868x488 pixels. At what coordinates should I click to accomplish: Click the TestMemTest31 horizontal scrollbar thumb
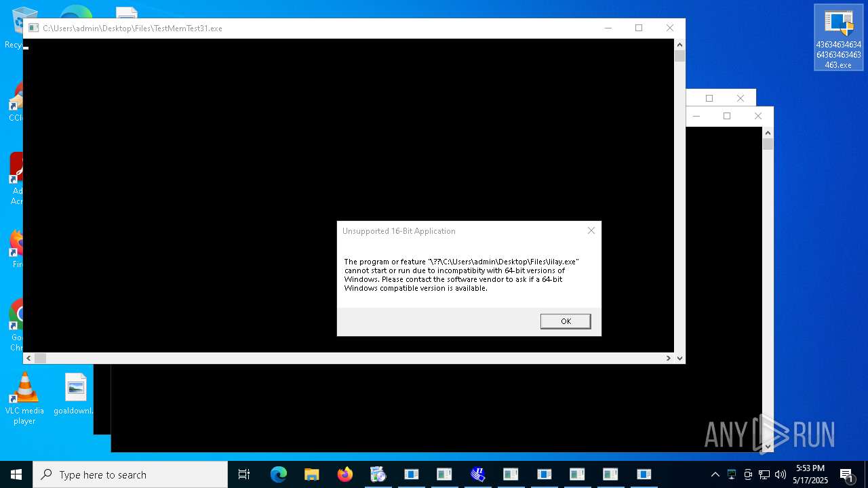[40, 358]
